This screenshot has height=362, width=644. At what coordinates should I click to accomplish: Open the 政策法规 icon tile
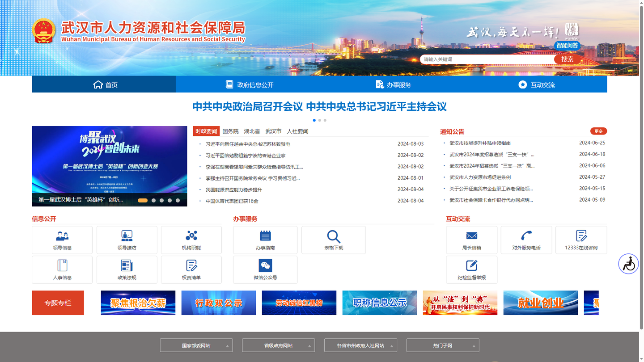pos(127,269)
